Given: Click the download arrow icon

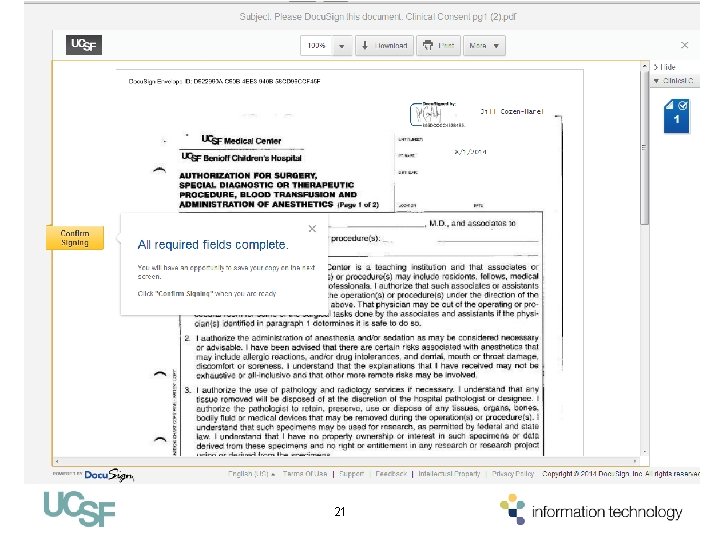Looking at the screenshot, I should point(365,45).
